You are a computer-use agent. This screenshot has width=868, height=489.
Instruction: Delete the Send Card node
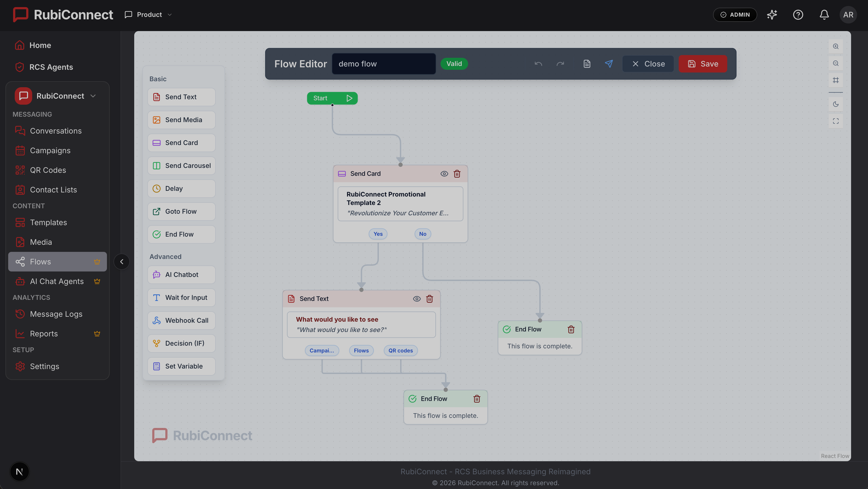pyautogui.click(x=457, y=173)
